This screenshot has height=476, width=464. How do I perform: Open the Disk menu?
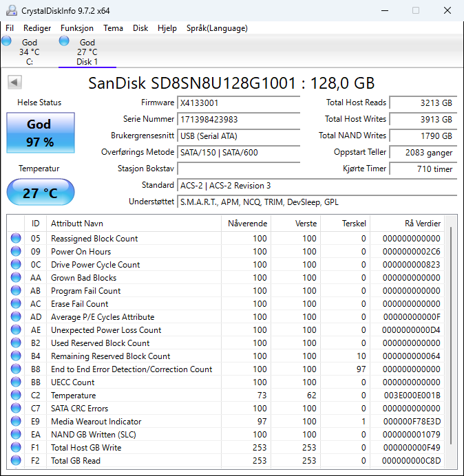(140, 28)
